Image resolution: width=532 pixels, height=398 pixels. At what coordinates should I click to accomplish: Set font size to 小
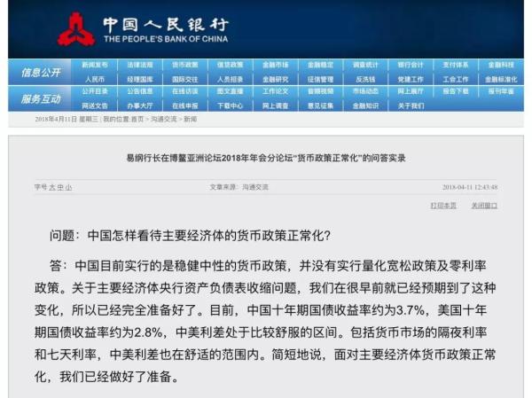(68, 187)
